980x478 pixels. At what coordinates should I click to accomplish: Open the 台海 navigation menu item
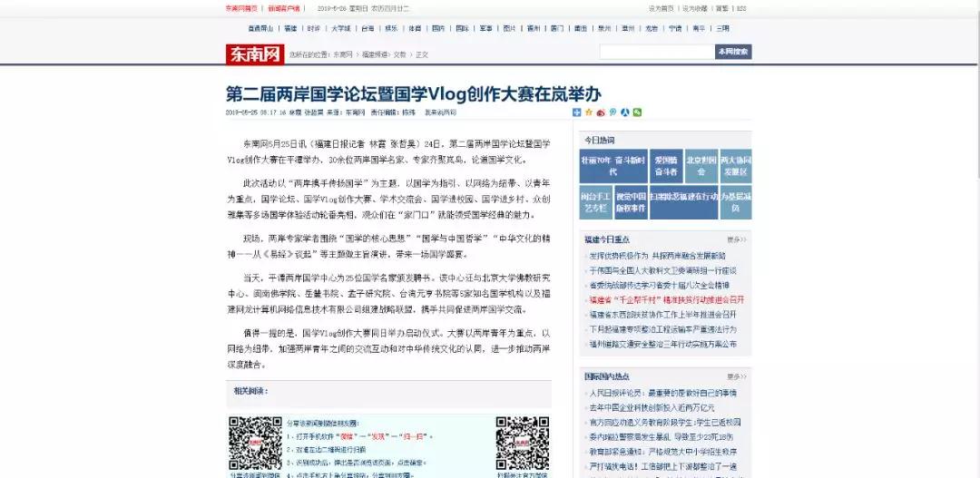click(x=367, y=28)
